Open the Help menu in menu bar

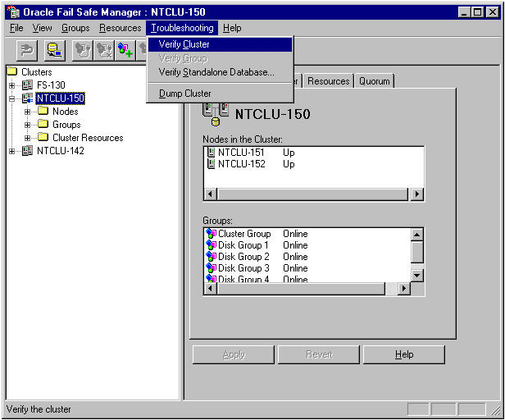(232, 28)
